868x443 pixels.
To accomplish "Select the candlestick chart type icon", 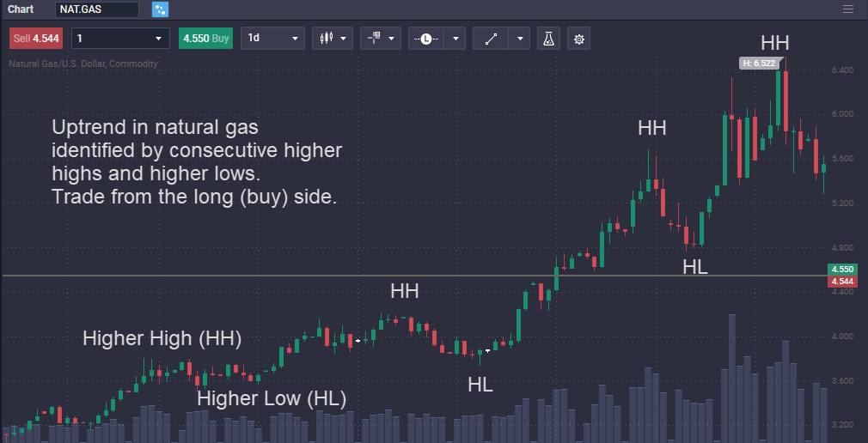I will (x=326, y=39).
